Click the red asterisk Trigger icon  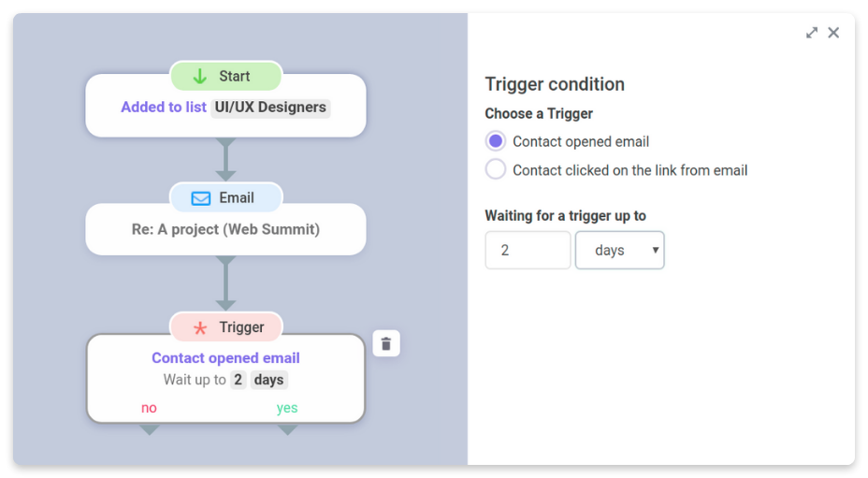(x=200, y=328)
